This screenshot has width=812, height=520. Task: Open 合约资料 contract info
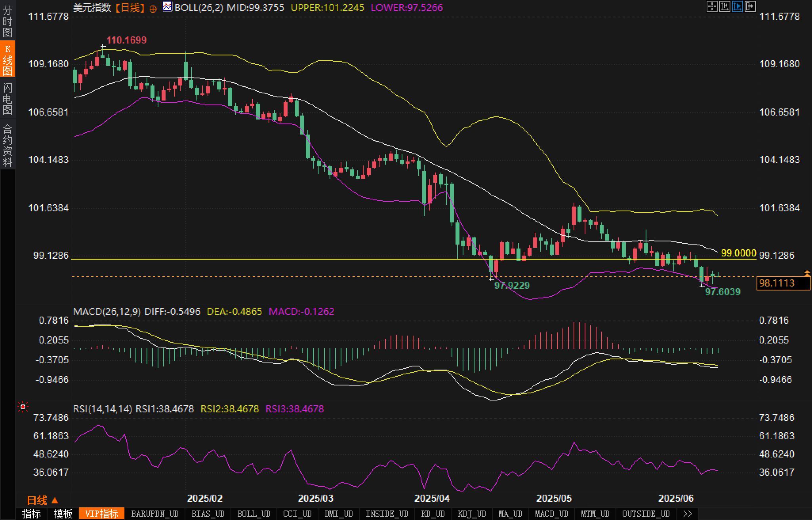pyautogui.click(x=8, y=145)
